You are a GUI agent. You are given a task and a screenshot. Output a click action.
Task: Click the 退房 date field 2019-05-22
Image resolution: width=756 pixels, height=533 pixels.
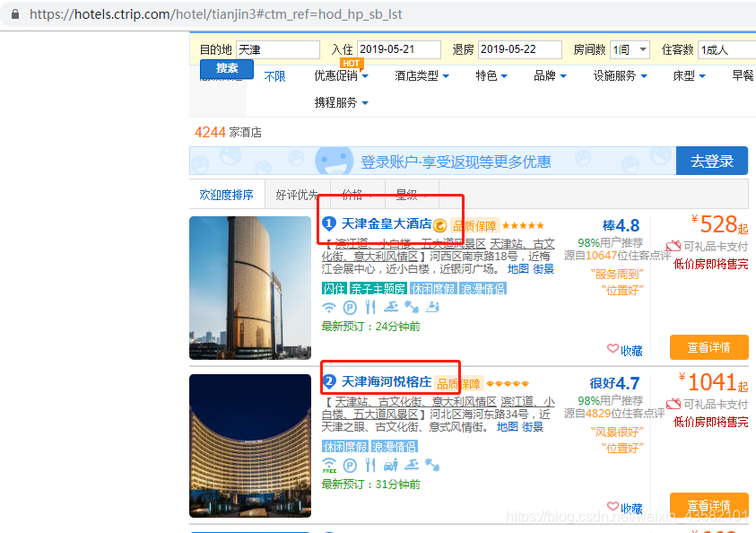[x=520, y=49]
